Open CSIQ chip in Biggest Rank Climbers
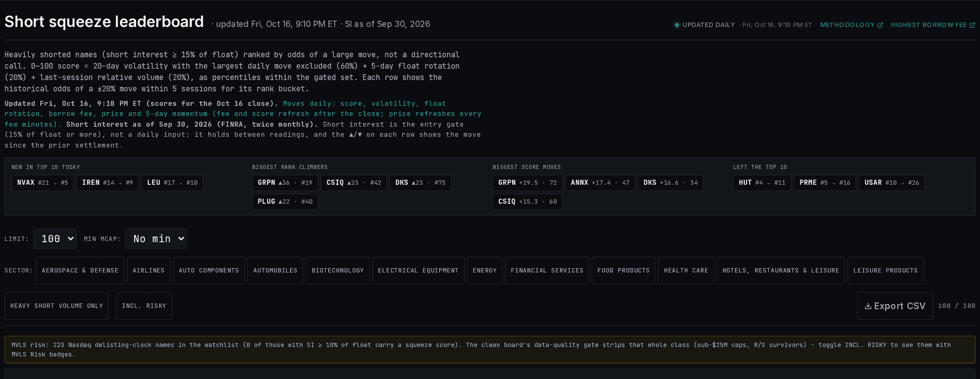The height and width of the screenshot is (379, 980). click(354, 183)
